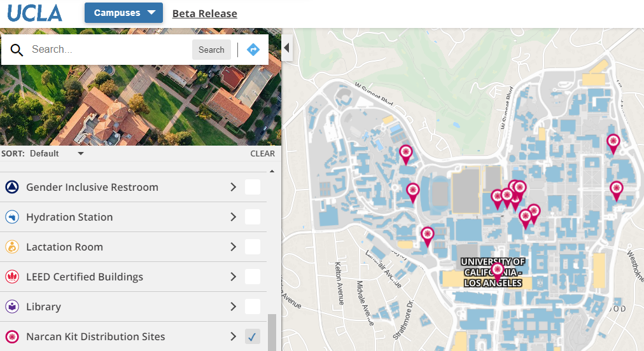This screenshot has height=351, width=644.
Task: Click the Library category icon
Action: pyautogui.click(x=12, y=306)
